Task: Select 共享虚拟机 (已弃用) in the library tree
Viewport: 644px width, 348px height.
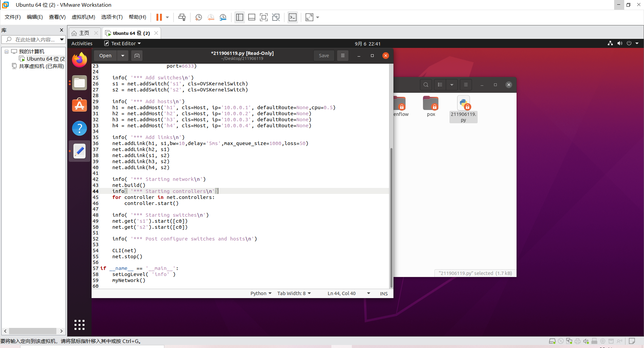Action: tap(38, 66)
